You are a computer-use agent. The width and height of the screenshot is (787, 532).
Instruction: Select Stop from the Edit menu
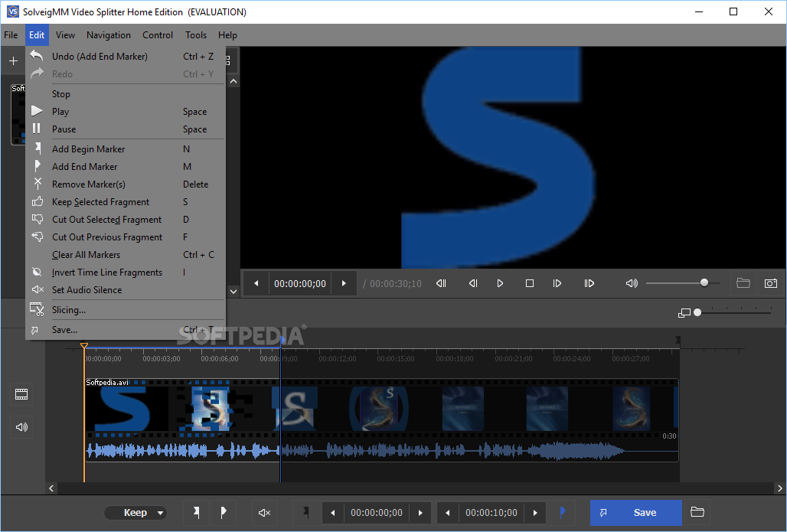pyautogui.click(x=125, y=94)
